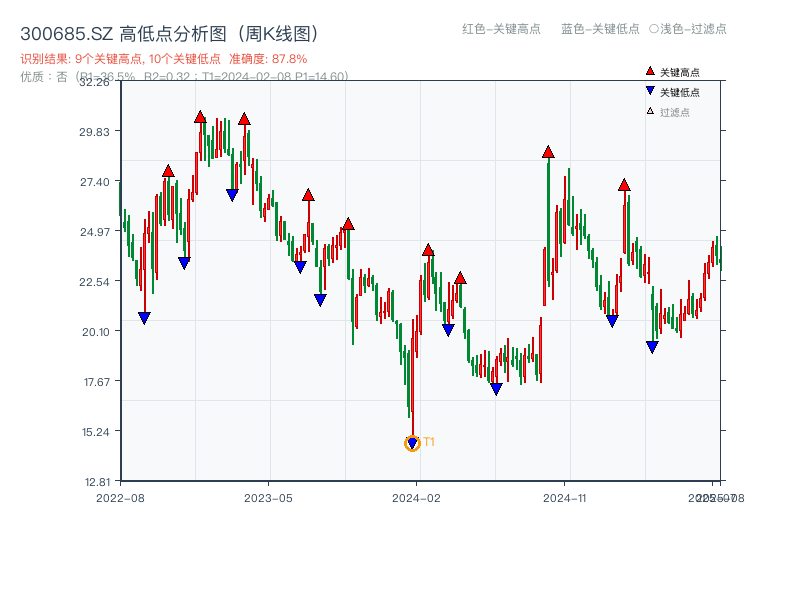Image resolution: width=800 pixels, height=600 pixels.
Task: Select second of the twin red peak triangles near 30.4
Action: pos(244,119)
